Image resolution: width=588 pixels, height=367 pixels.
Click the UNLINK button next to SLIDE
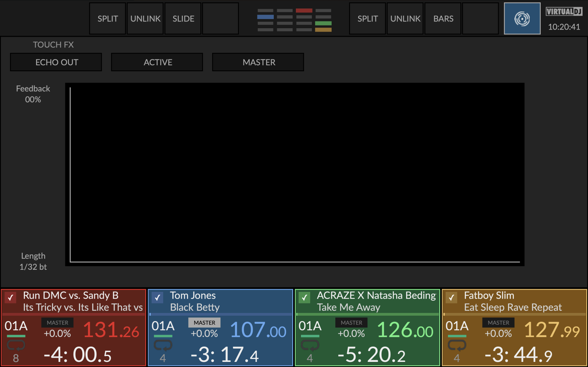coord(145,19)
